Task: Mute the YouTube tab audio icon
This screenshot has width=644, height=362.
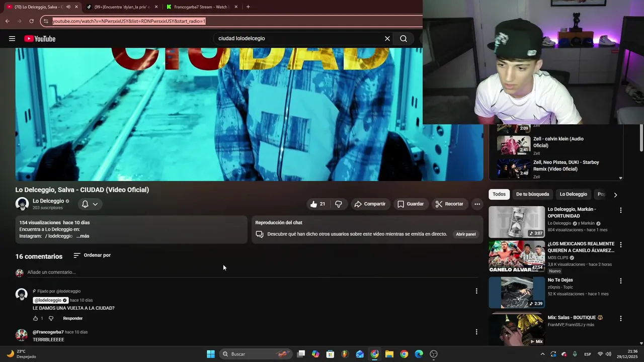Action: (68, 7)
